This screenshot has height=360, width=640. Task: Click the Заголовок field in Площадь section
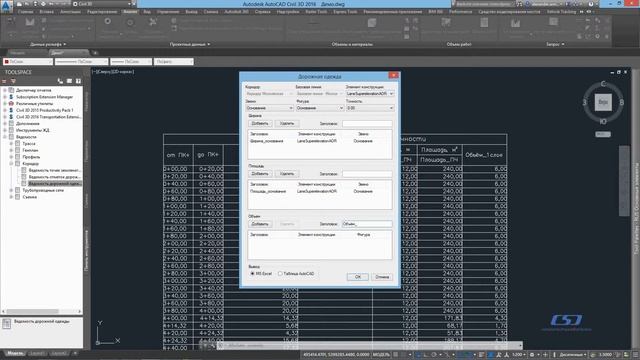pos(367,173)
